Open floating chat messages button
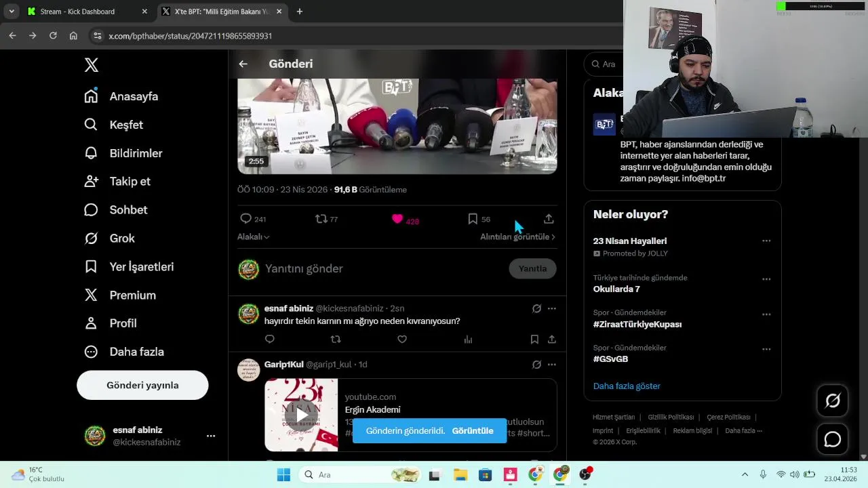Screen dimensions: 868x488 pyautogui.click(x=833, y=439)
